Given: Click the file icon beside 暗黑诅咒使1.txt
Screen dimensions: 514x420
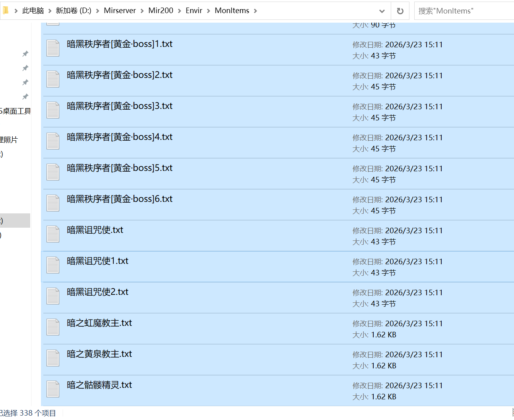Looking at the screenshot, I should pyautogui.click(x=53, y=265).
